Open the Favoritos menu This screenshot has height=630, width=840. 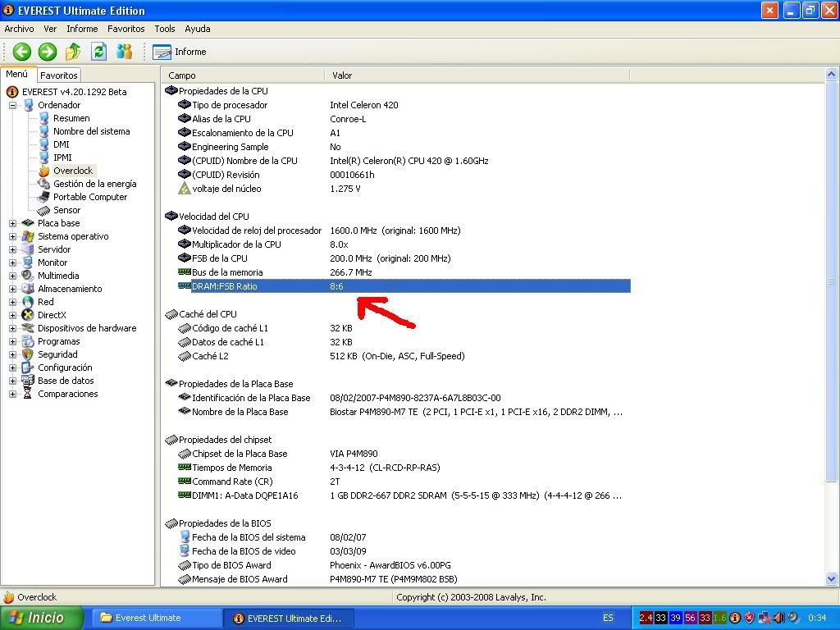pos(126,29)
